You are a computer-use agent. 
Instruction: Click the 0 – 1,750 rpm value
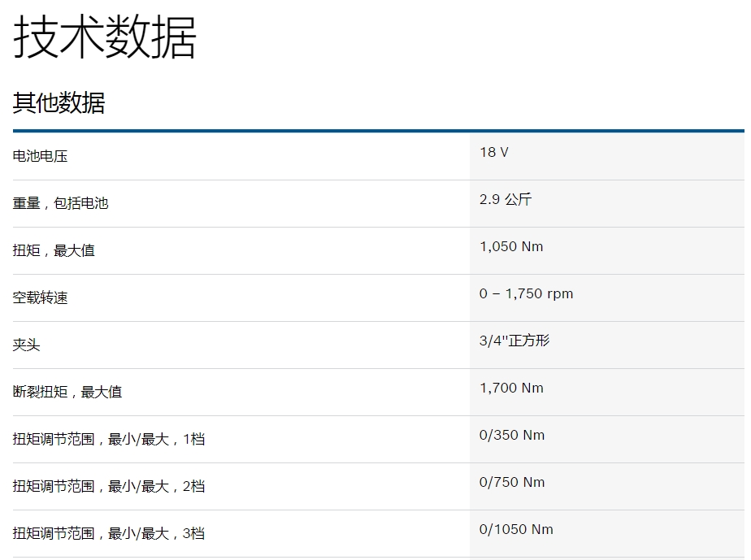pos(526,293)
